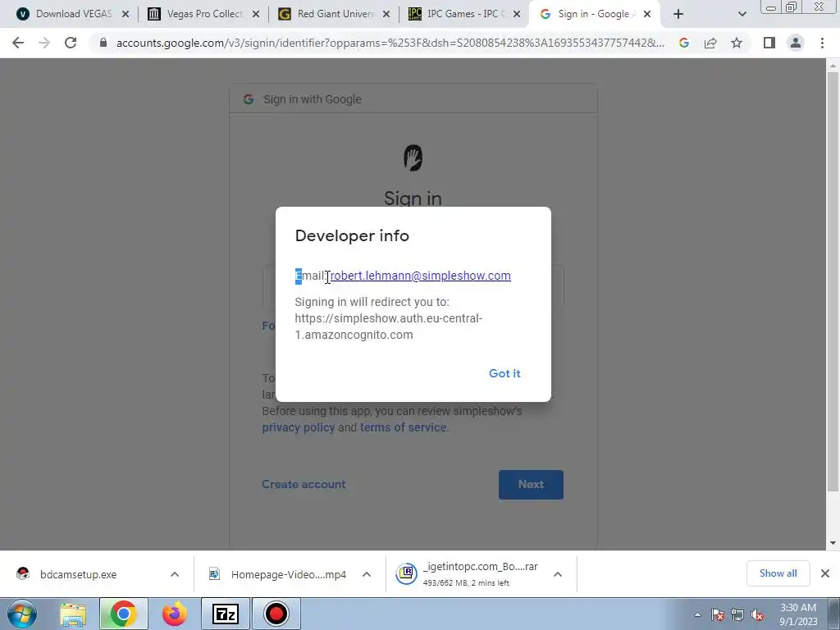The image size is (840, 630).
Task: Click the Developer info heading
Action: click(x=352, y=235)
